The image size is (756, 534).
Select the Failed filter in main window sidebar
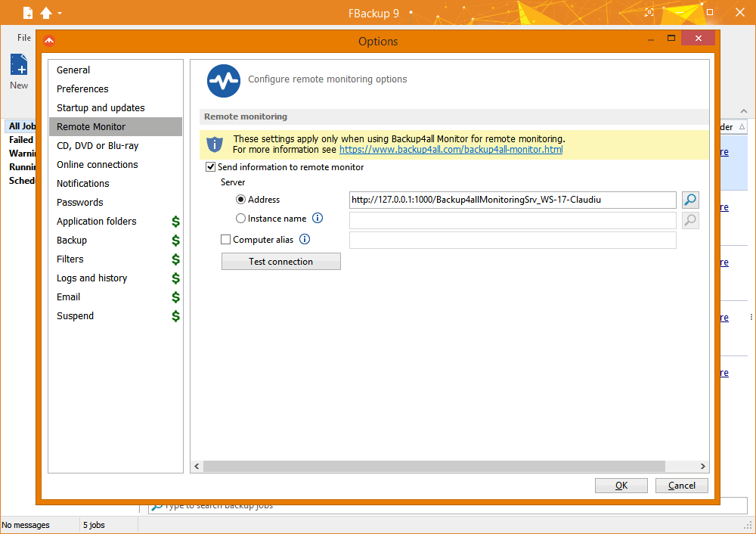click(21, 140)
